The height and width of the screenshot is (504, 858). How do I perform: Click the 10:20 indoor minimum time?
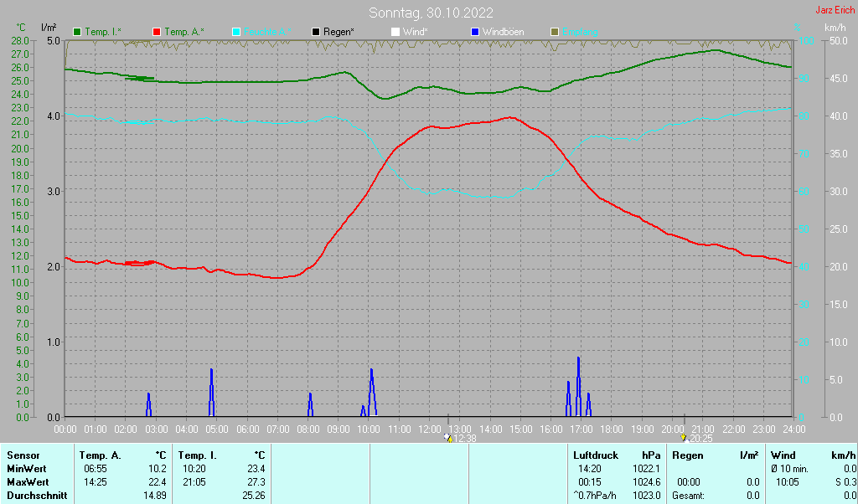[194, 469]
